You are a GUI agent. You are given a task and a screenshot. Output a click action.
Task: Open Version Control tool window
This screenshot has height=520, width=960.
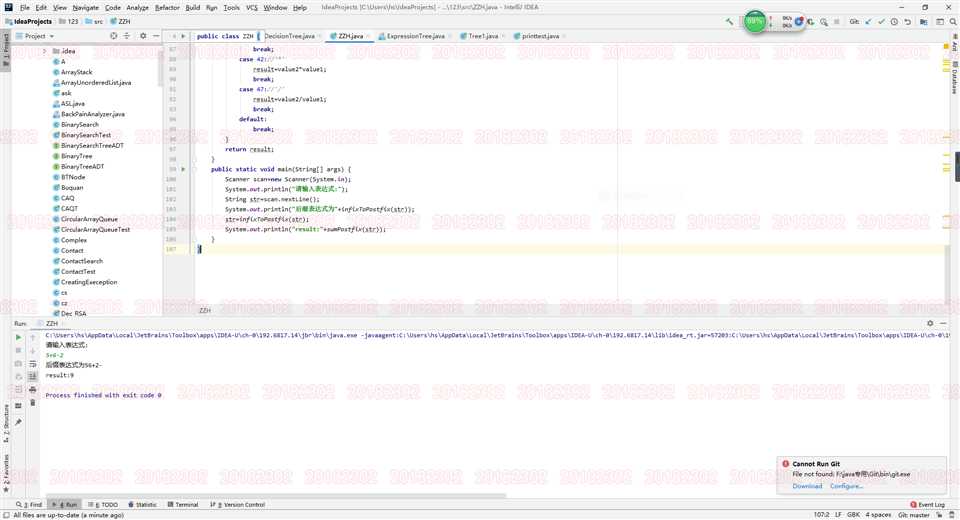click(238, 505)
